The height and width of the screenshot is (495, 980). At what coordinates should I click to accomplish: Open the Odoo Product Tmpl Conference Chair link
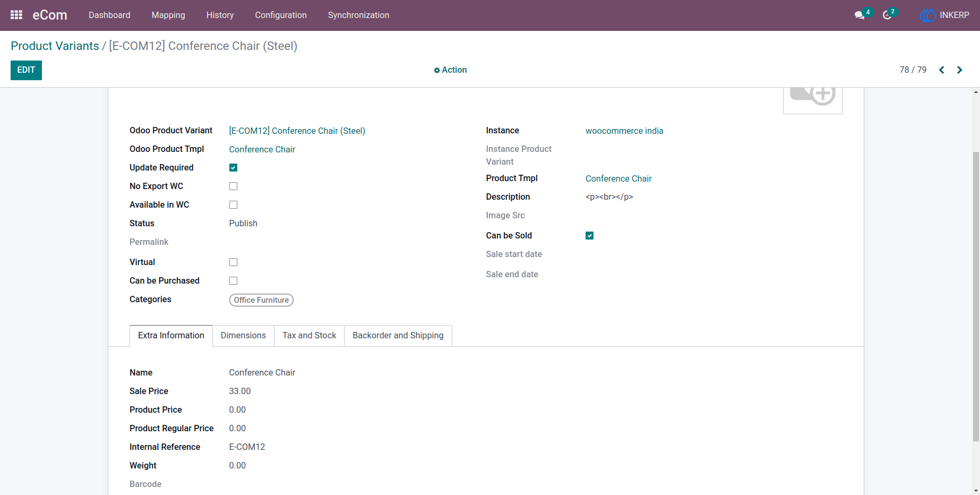tap(262, 150)
